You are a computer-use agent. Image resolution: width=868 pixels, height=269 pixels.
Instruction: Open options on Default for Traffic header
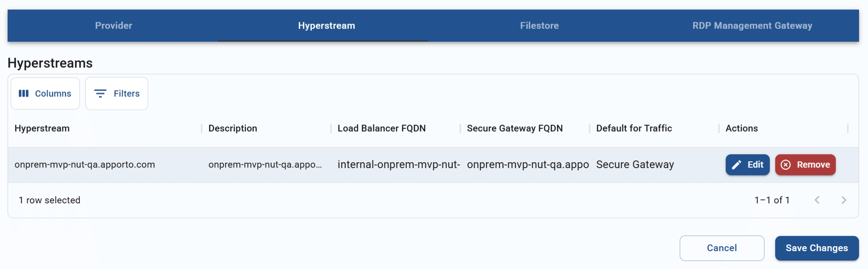(x=633, y=128)
